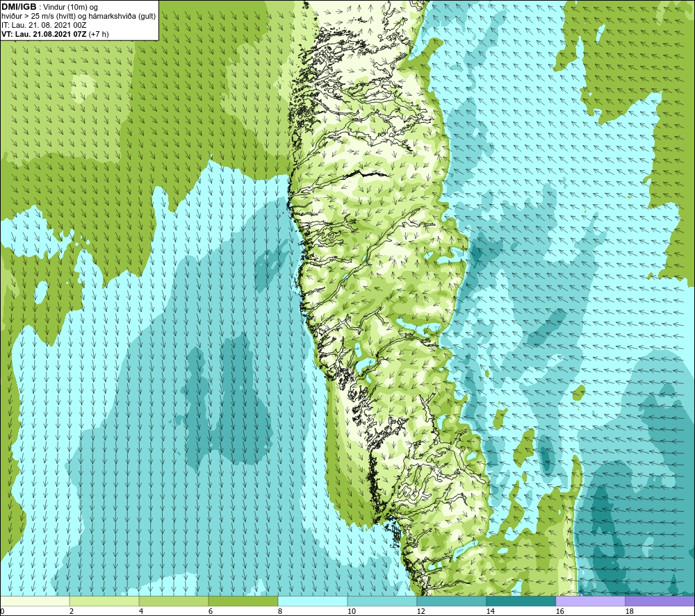Click the light cyan 8–10 m/s legend swatch
Screen dimensions: 695x616
pyautogui.click(x=313, y=601)
